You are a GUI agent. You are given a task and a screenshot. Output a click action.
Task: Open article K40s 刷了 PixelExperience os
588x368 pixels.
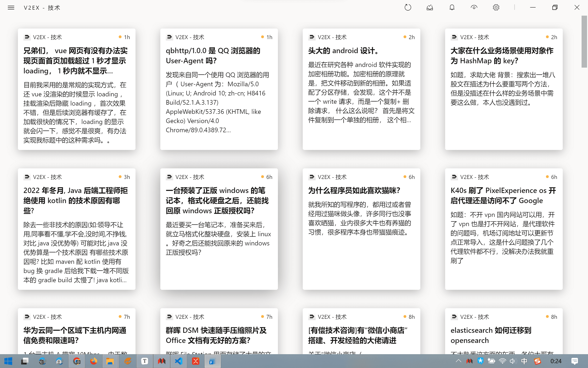coord(504,229)
